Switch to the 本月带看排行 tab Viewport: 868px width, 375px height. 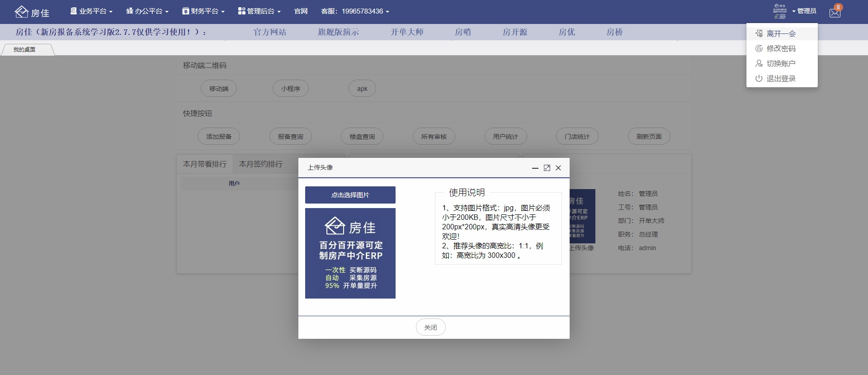point(204,164)
